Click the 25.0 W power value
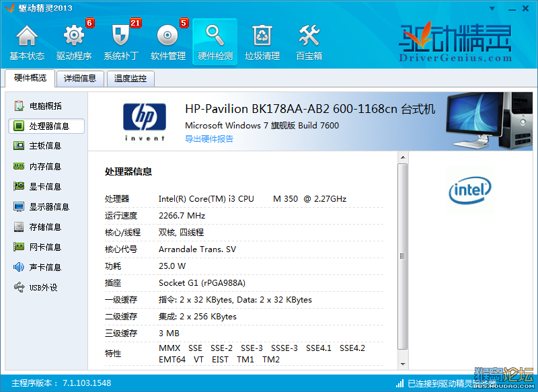 [x=172, y=266]
